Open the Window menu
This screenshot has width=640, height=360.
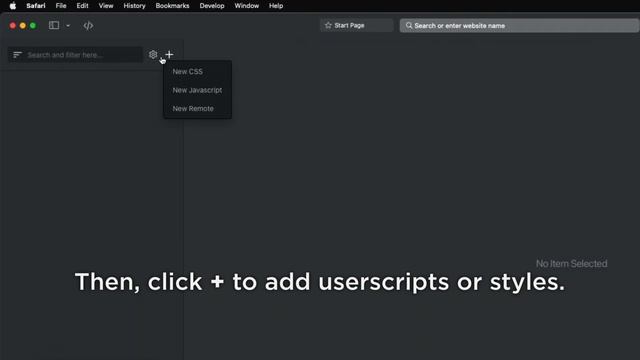coord(247,6)
